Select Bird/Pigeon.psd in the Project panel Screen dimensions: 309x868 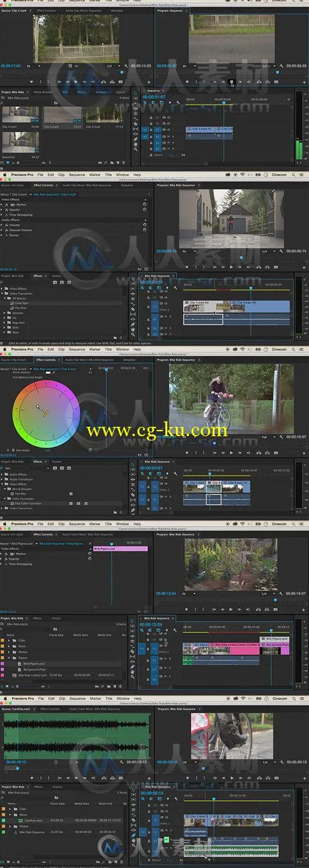35,663
